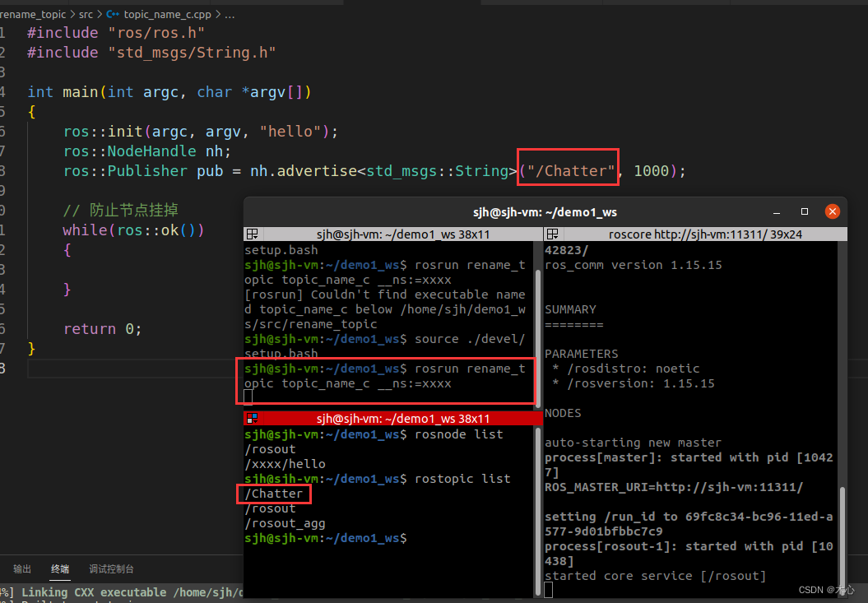Image resolution: width=868 pixels, height=603 pixels.
Task: Click /Chatter in rostopic list output
Action: pos(274,494)
